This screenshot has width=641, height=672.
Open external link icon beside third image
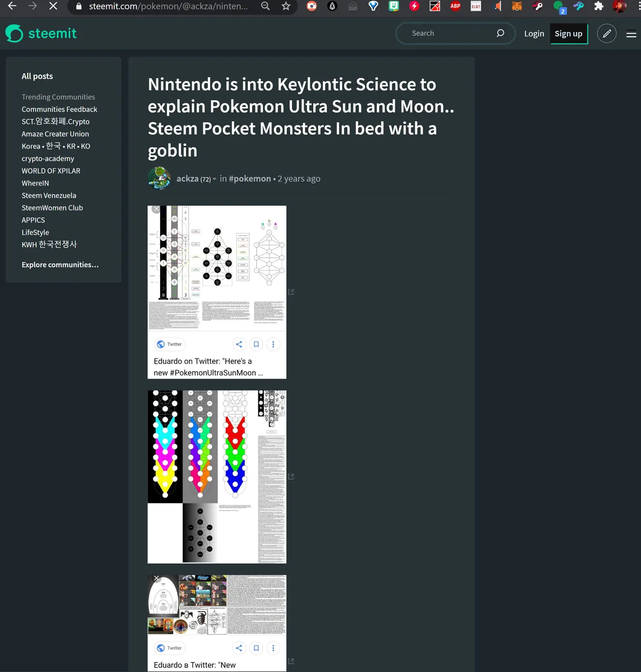[x=291, y=661]
